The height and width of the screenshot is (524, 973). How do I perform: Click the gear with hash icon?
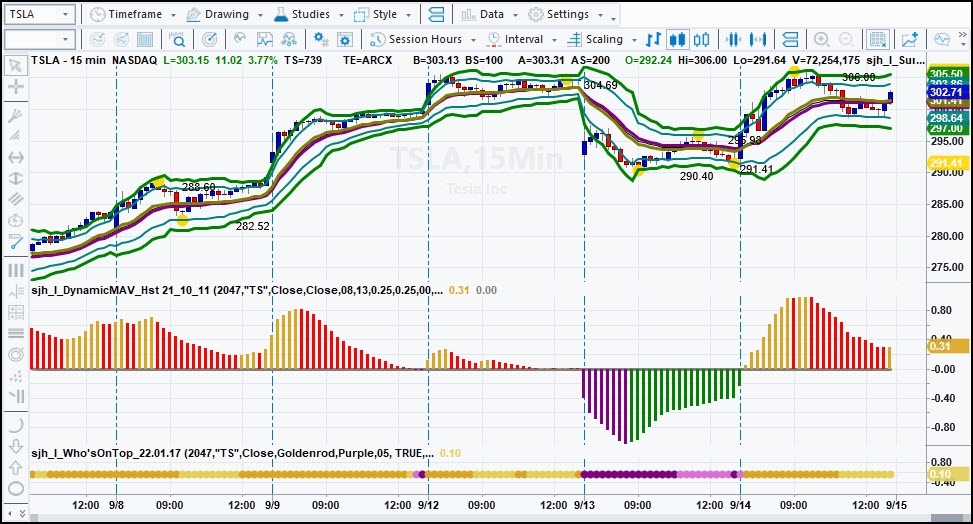(321, 40)
